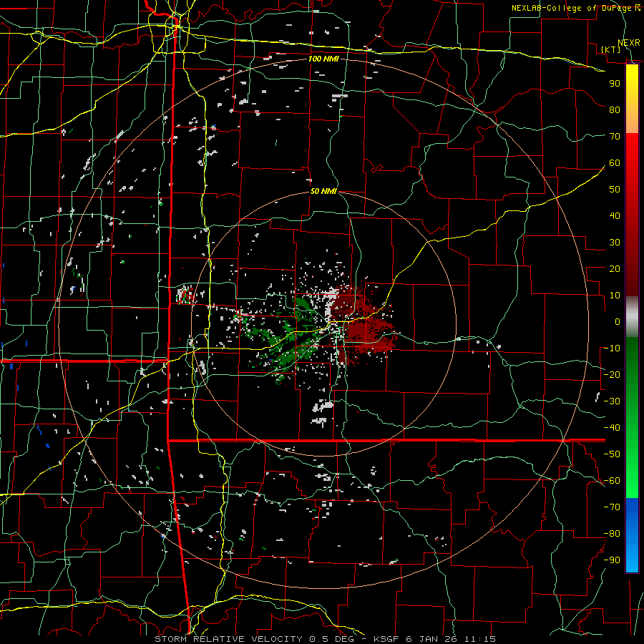Click the "90" value on velocity scale
Screen dimensions: 644x644
coord(615,84)
